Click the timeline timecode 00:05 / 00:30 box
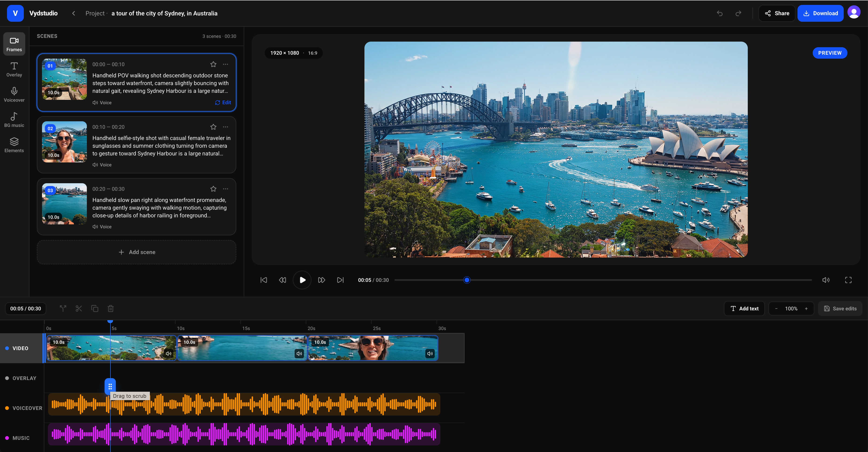The height and width of the screenshot is (452, 868). coord(26,309)
